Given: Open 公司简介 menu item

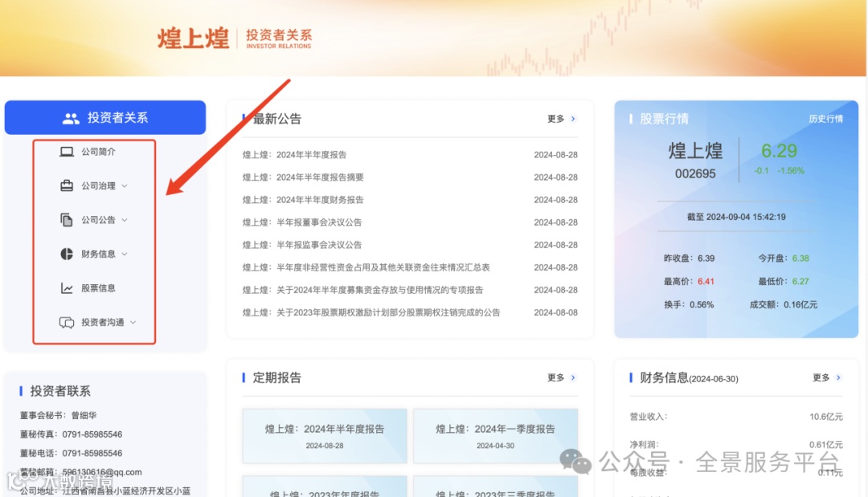Looking at the screenshot, I should pos(98,152).
